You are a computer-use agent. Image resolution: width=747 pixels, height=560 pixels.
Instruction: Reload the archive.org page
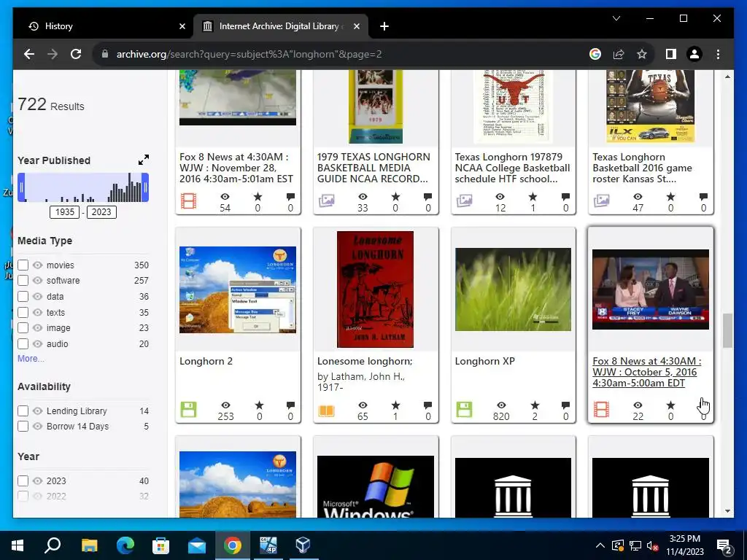click(76, 54)
